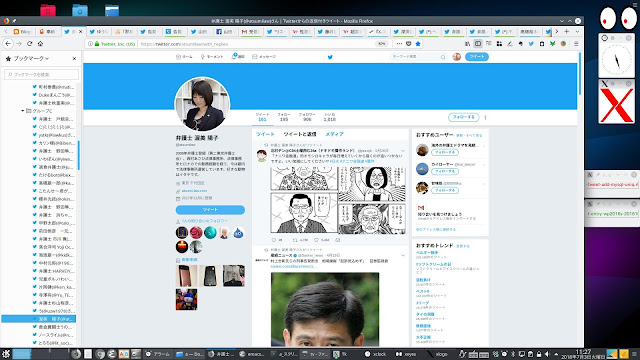
Task: Open the list all tabs dropdown
Action: point(577,31)
